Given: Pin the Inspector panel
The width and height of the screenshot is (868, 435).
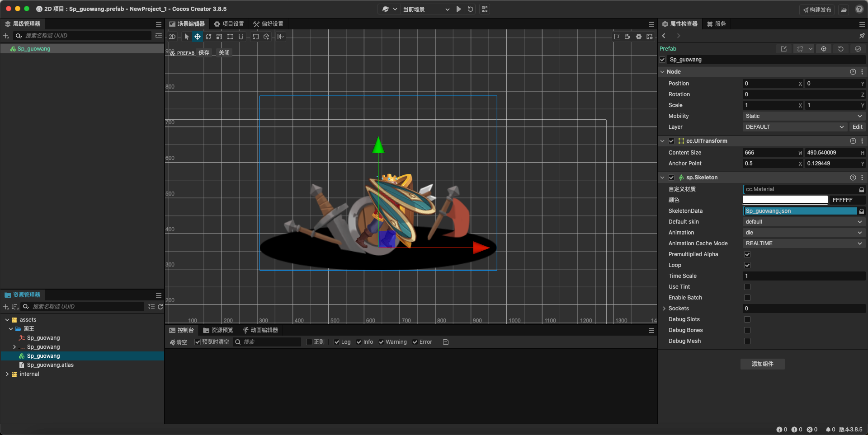Looking at the screenshot, I should tap(862, 36).
